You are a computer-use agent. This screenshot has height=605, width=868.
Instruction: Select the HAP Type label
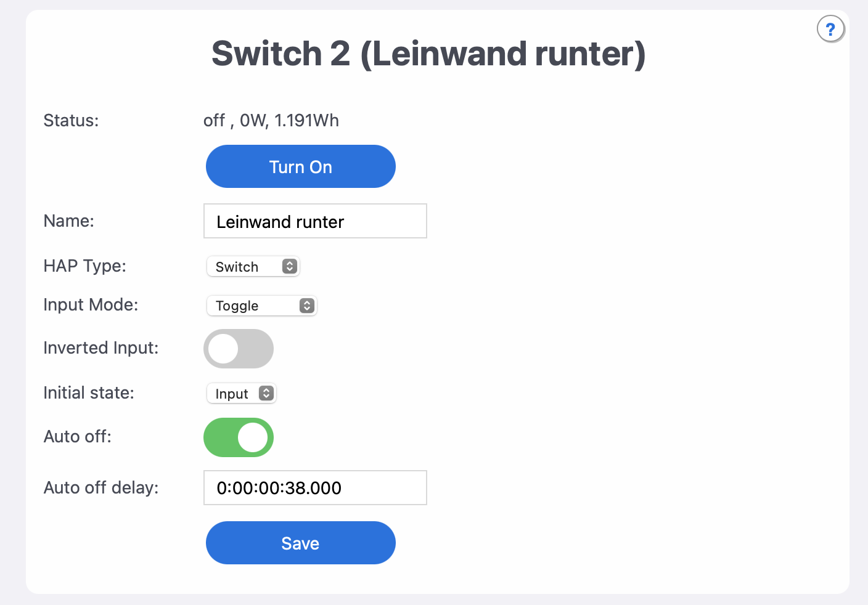click(x=84, y=266)
